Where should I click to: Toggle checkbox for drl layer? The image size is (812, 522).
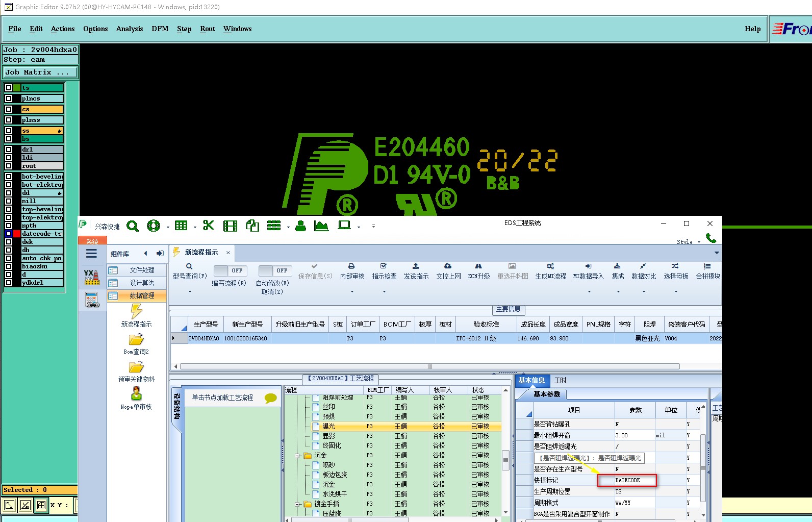tap(9, 150)
